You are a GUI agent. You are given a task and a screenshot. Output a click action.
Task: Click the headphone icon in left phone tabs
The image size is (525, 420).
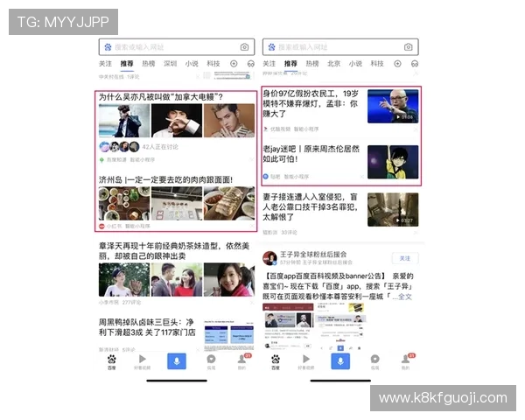click(x=251, y=64)
